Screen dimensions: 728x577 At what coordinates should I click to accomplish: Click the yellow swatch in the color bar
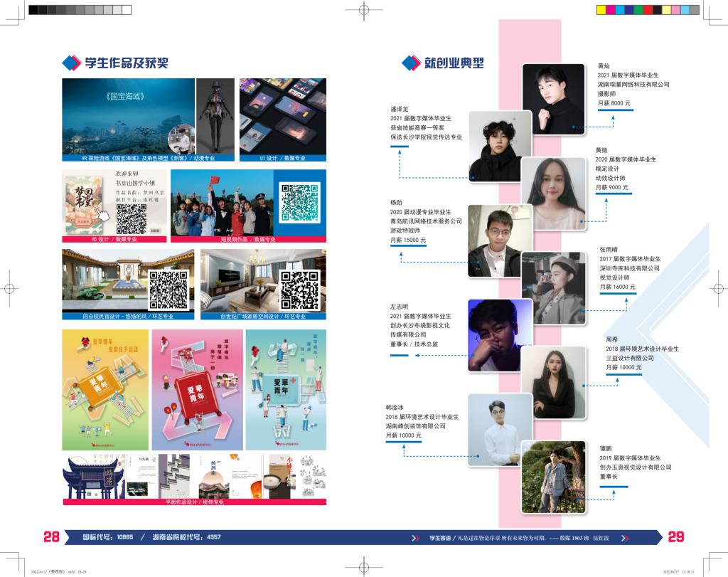tap(601, 10)
